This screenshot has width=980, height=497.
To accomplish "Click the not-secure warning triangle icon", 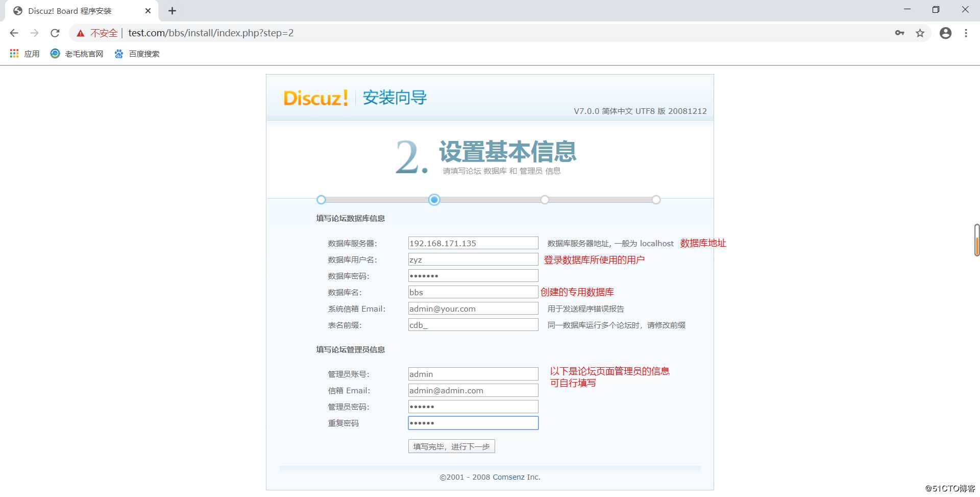I will (81, 33).
